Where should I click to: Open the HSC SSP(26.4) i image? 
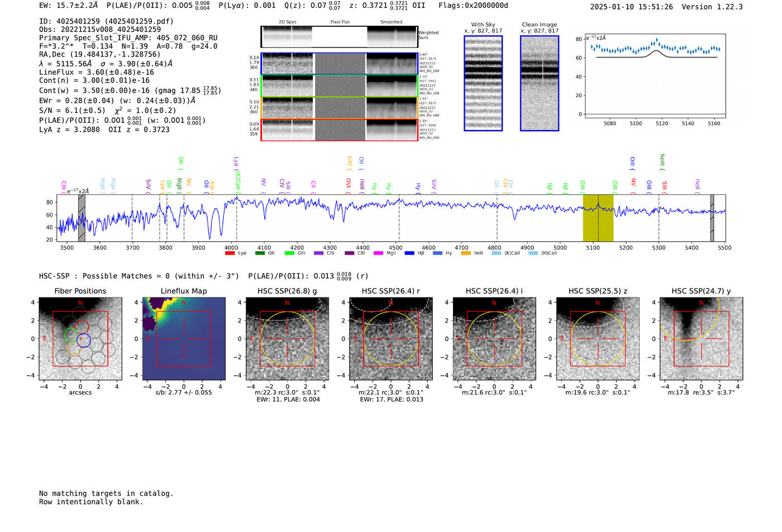[494, 339]
